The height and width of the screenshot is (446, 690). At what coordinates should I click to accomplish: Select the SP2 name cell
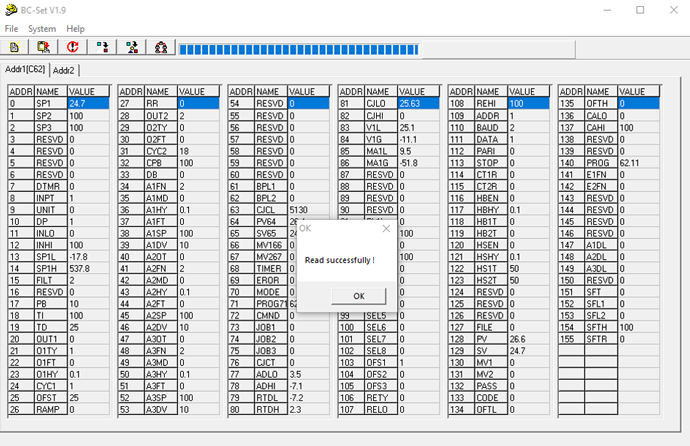point(51,116)
